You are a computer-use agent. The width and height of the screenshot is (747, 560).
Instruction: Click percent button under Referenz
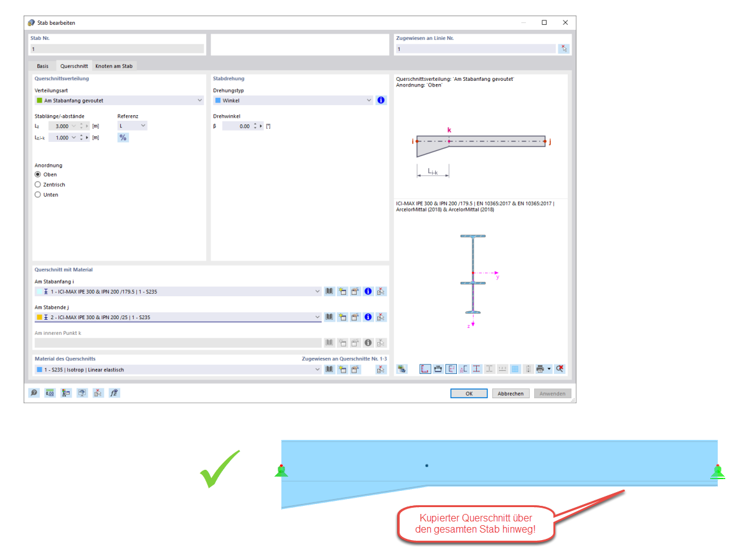(123, 138)
